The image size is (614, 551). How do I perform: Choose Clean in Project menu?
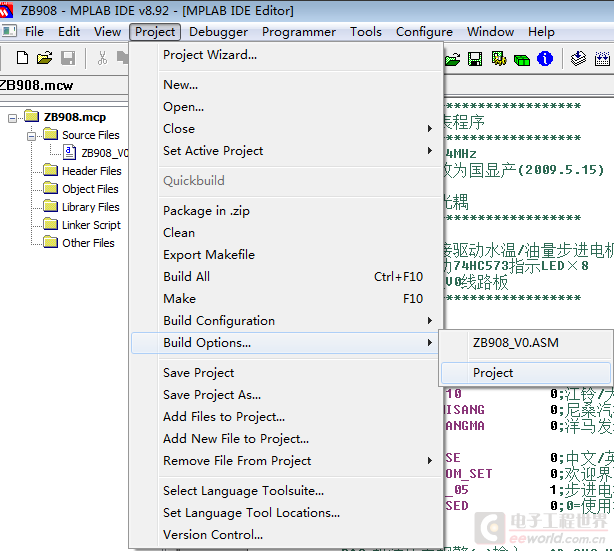[286, 233]
